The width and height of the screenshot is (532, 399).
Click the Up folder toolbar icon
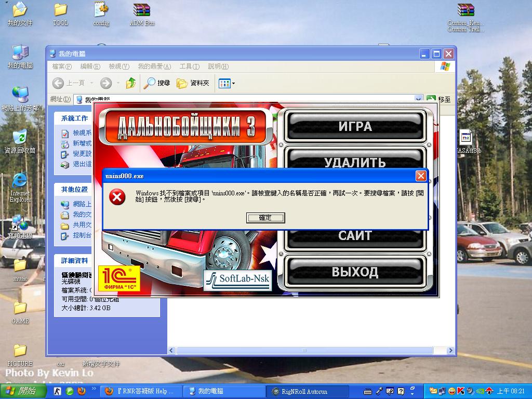click(131, 83)
